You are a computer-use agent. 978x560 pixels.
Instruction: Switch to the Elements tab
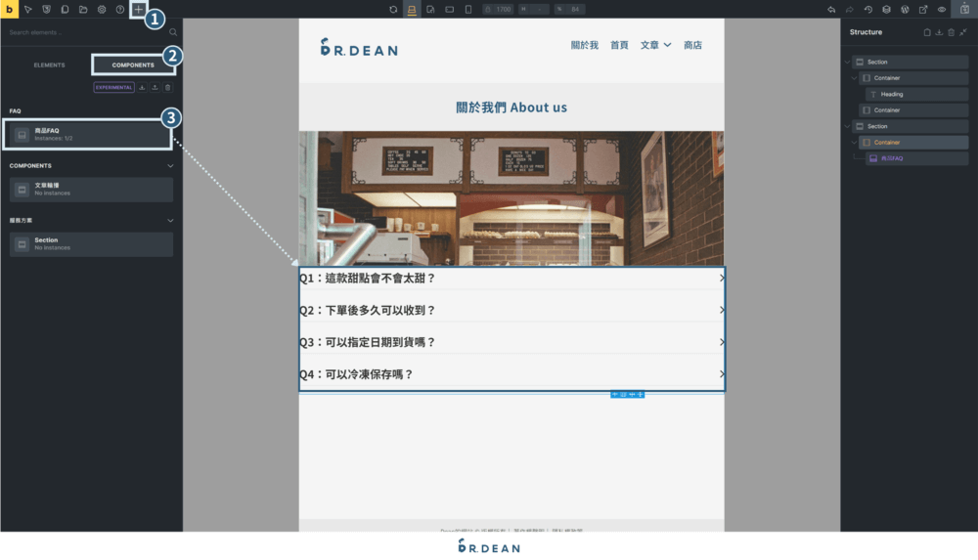(x=49, y=65)
